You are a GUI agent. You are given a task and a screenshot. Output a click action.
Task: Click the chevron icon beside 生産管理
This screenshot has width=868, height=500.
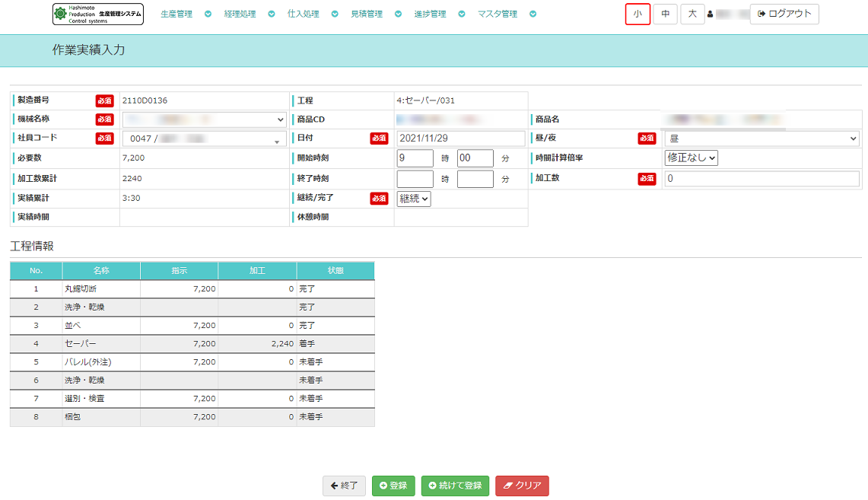click(x=208, y=14)
